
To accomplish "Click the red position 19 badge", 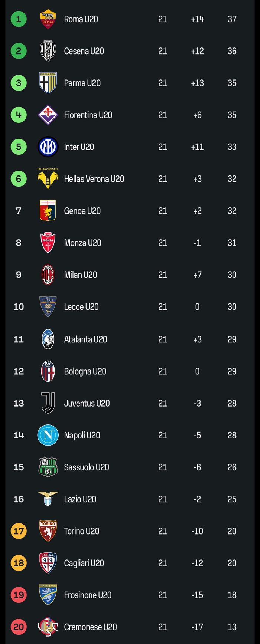I will tap(19, 595).
